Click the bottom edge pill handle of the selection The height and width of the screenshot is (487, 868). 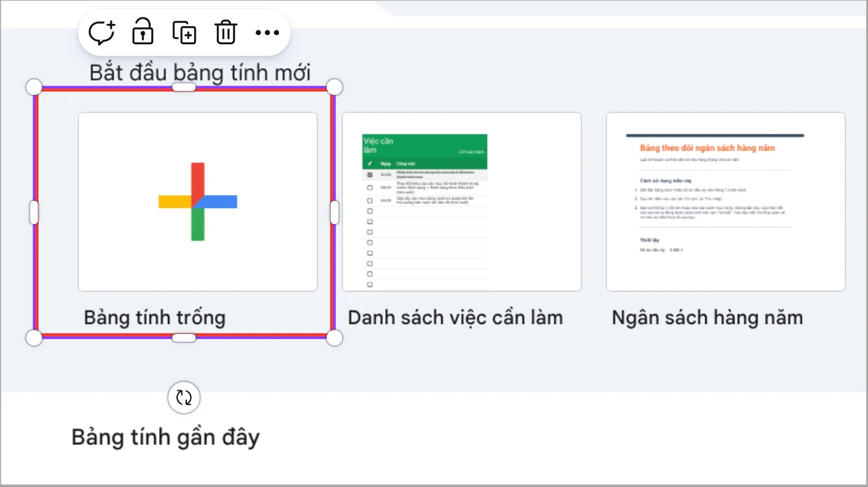(184, 338)
